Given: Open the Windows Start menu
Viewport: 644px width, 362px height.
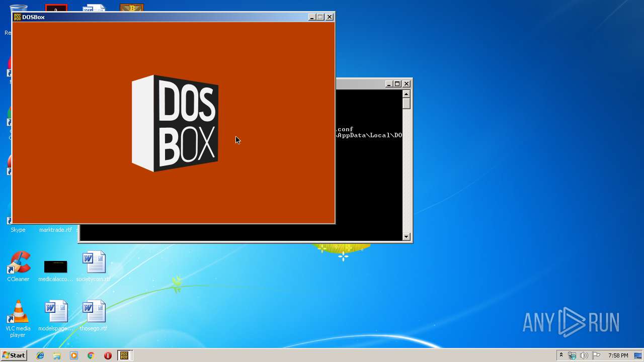Looking at the screenshot, I should pyautogui.click(x=14, y=355).
